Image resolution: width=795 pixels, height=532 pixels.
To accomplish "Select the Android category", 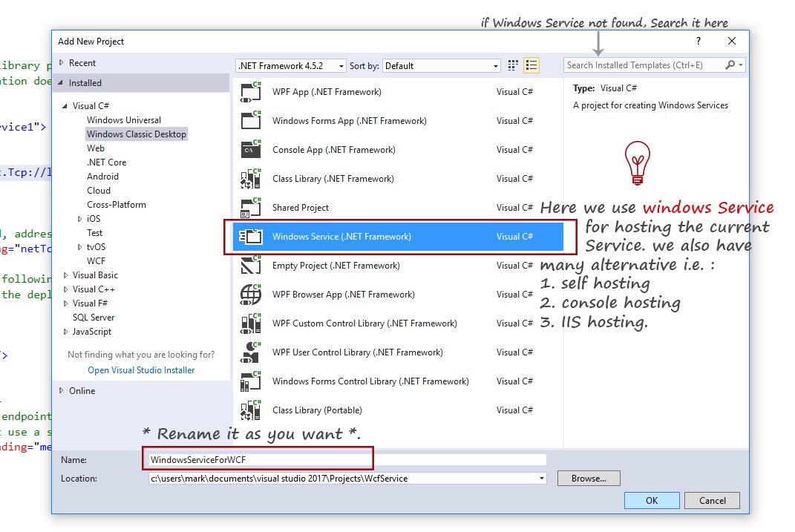I will point(102,177).
